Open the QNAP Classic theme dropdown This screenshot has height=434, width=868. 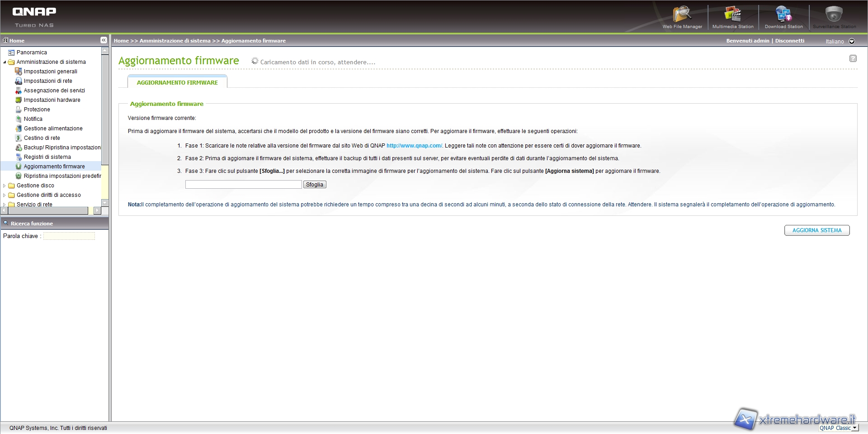point(854,428)
